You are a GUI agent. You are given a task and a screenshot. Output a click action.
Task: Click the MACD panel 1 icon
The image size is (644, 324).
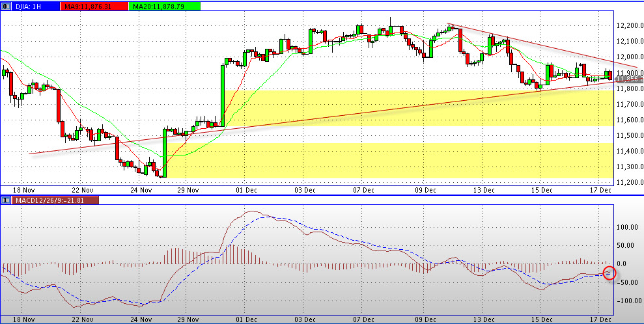[x=5, y=200]
